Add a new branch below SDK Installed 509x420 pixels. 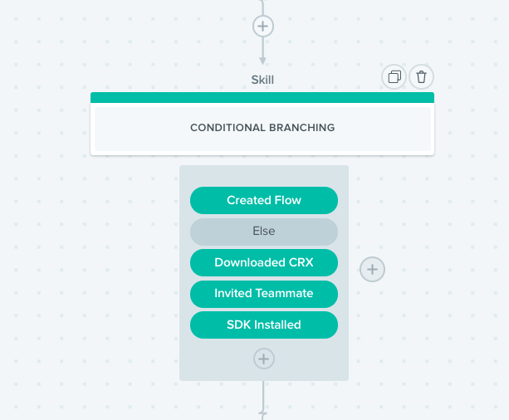(x=263, y=359)
